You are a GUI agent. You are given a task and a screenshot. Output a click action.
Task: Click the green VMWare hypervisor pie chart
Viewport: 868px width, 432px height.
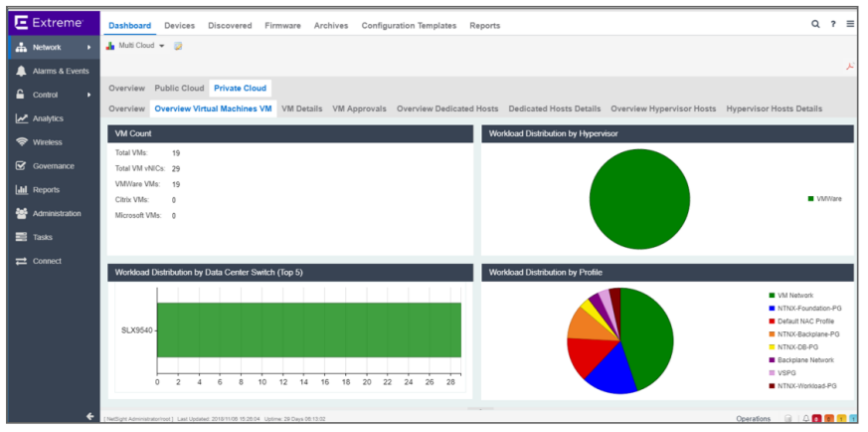point(639,199)
